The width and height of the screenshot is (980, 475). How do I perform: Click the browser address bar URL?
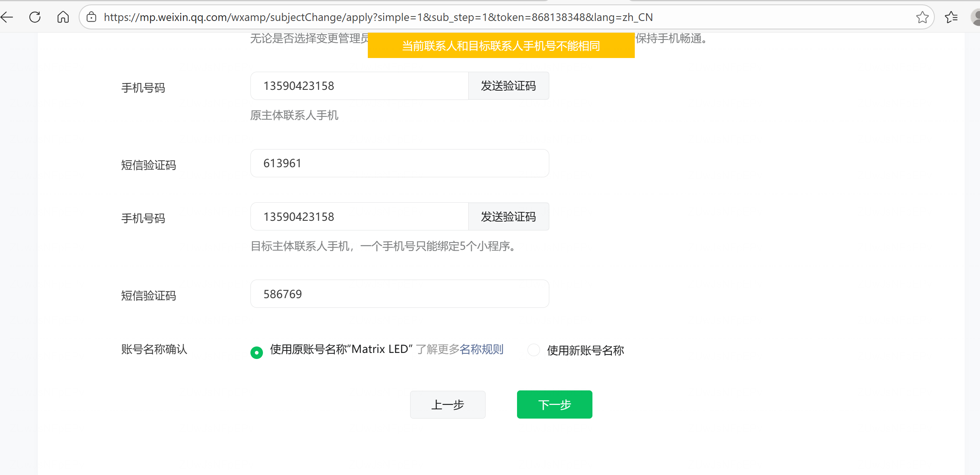378,17
